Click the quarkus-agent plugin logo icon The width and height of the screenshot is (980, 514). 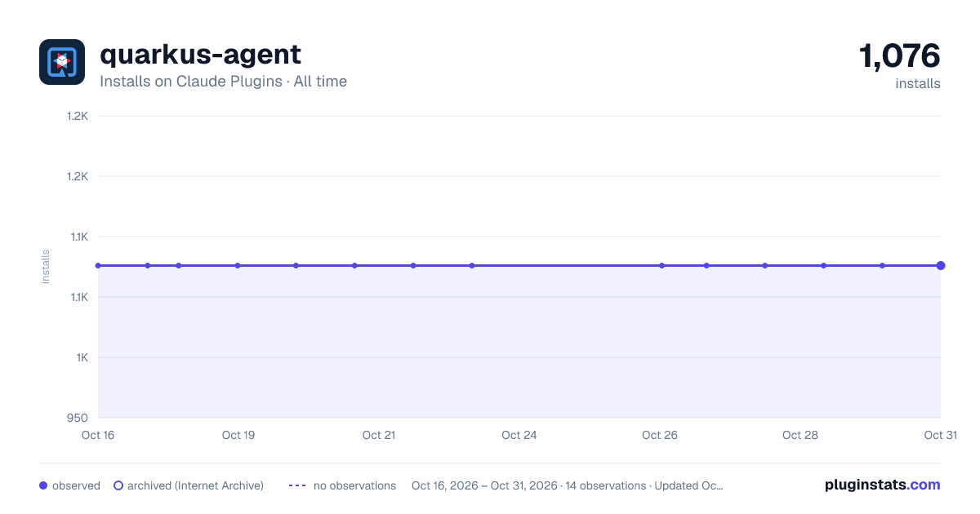tap(62, 62)
